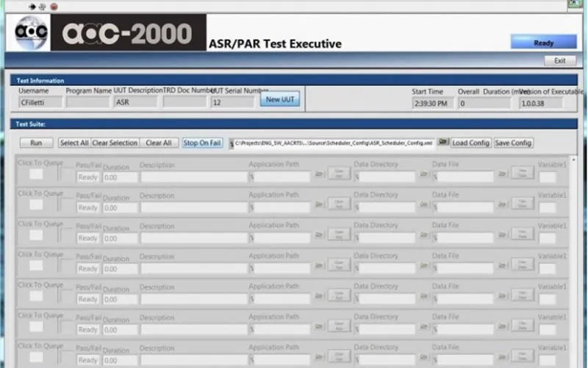Browse Data Directory in third test row
588x368 pixels.
[x=424, y=235]
